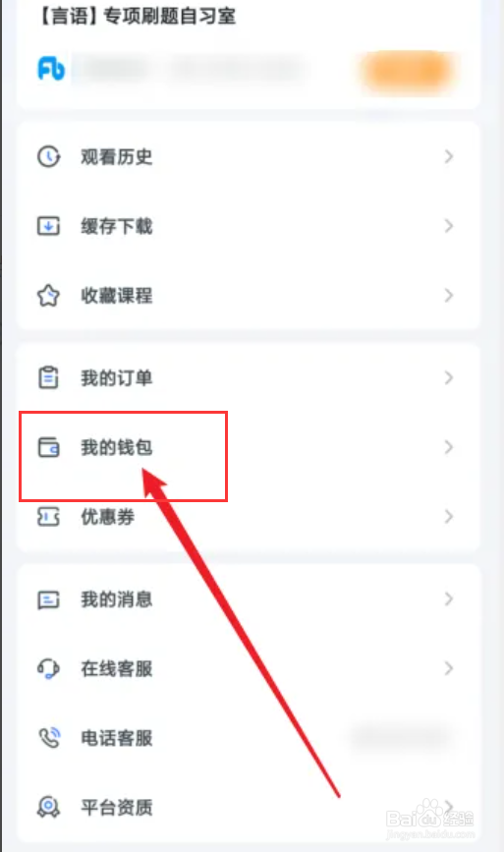Screen dimensions: 504x852
Task: Tap the wallet icon for 我的钱包
Action: click(x=48, y=447)
